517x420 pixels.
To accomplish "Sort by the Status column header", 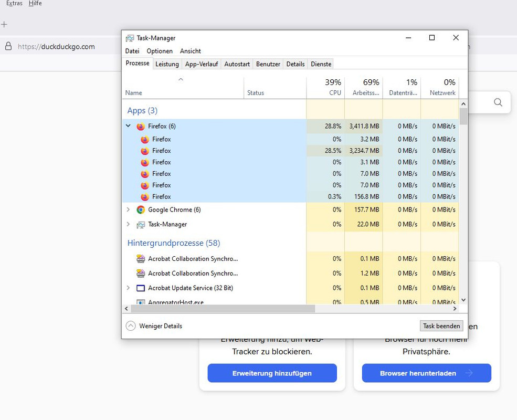I will 276,88.
